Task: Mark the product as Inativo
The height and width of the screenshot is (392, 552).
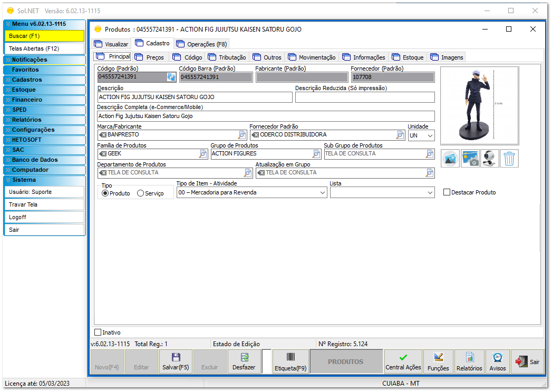Action: [x=98, y=332]
